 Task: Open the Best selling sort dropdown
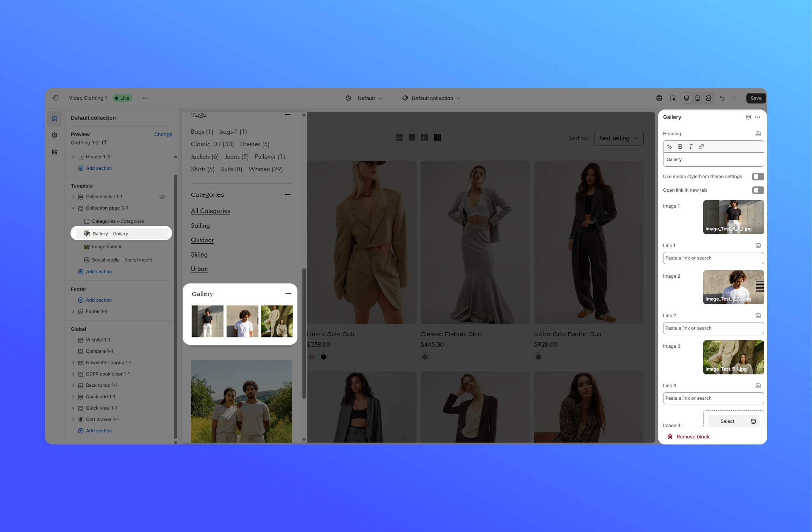click(x=619, y=138)
